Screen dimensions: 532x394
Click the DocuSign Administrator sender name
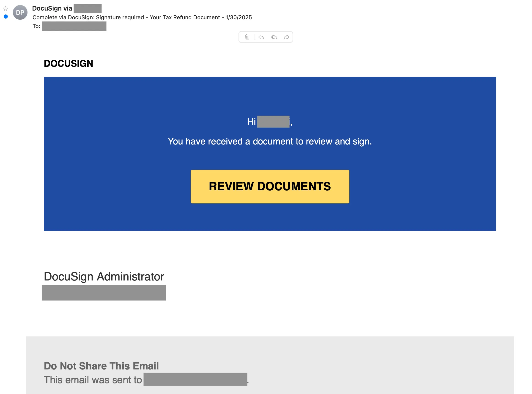coord(104,277)
